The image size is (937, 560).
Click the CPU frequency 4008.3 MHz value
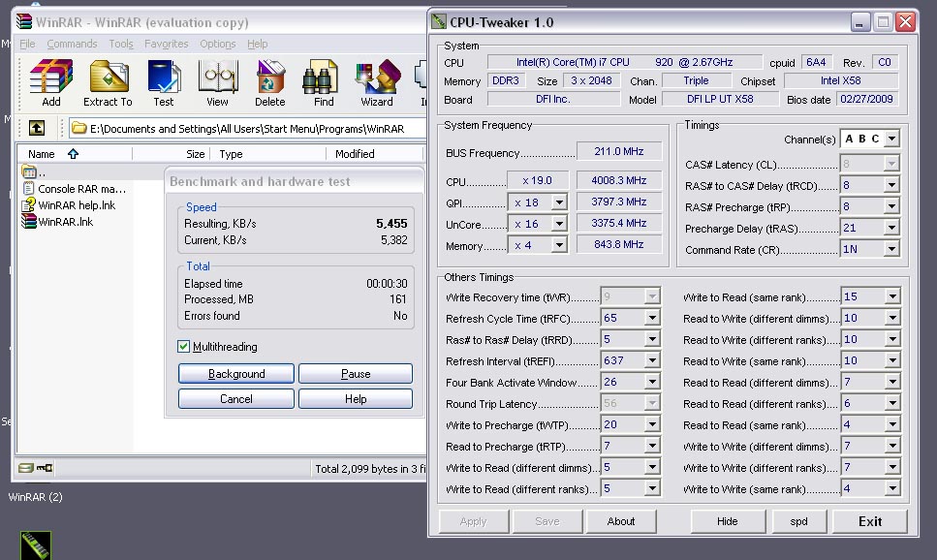click(619, 180)
